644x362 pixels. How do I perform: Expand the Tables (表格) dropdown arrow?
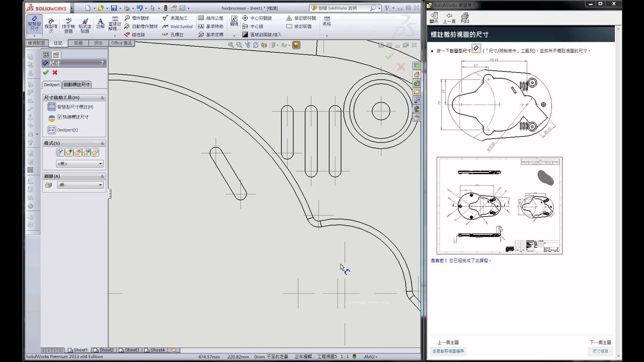(x=327, y=36)
